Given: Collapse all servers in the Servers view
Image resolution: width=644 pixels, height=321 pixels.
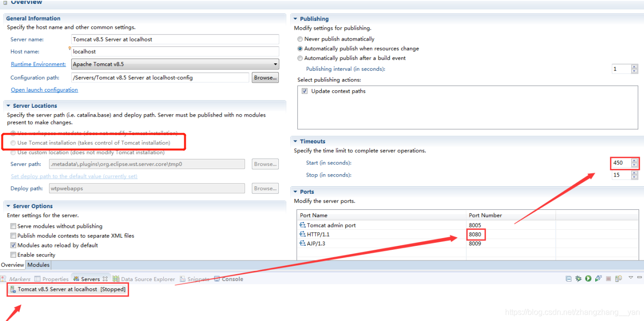Looking at the screenshot, I should (x=568, y=279).
